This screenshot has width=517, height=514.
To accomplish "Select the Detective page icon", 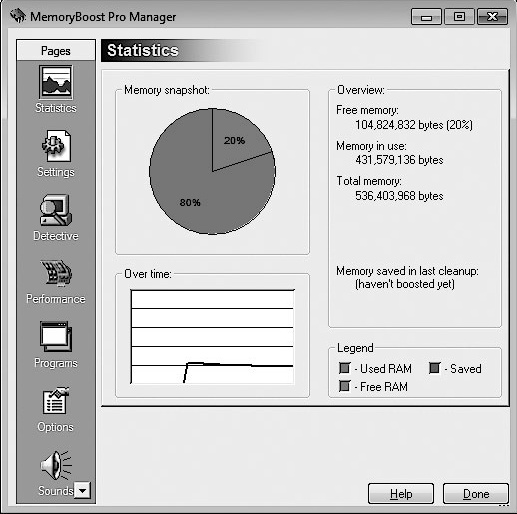I will (56, 210).
